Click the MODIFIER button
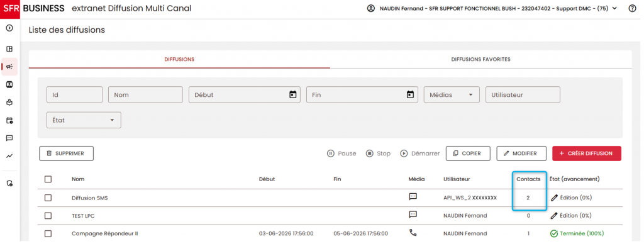This screenshot has height=251, width=644. [521, 153]
